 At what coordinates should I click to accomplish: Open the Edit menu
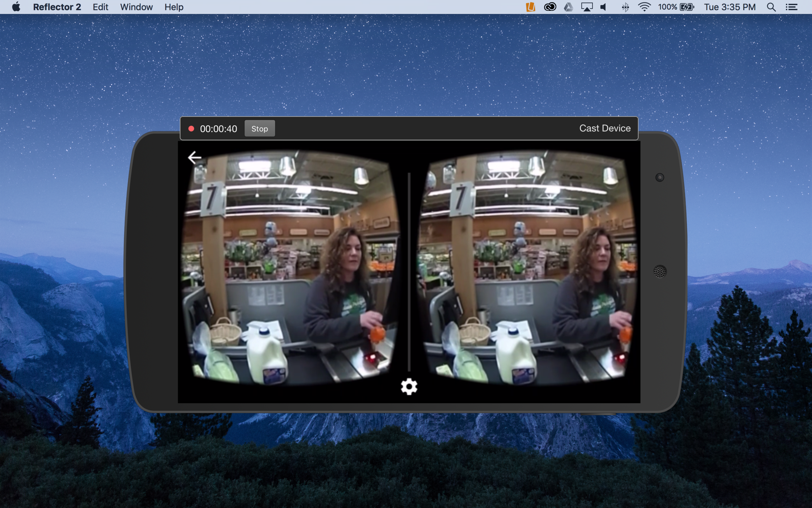(100, 7)
